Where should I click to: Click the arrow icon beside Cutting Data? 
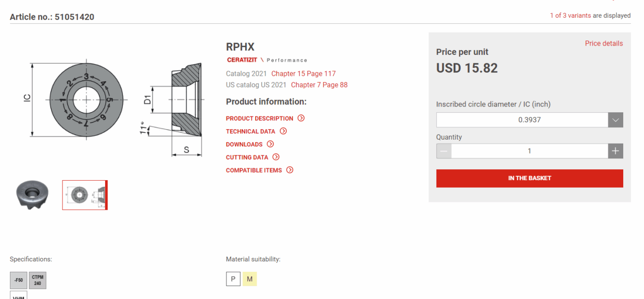point(276,157)
